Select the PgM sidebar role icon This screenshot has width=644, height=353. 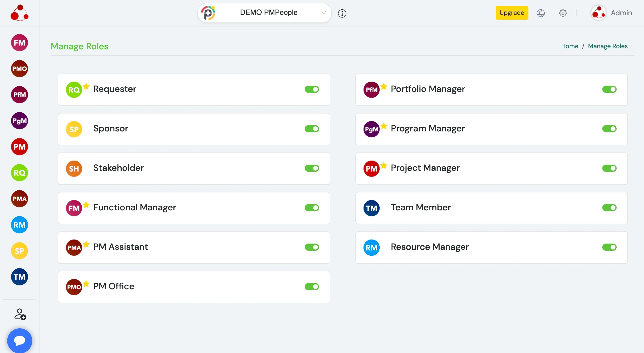(20, 121)
